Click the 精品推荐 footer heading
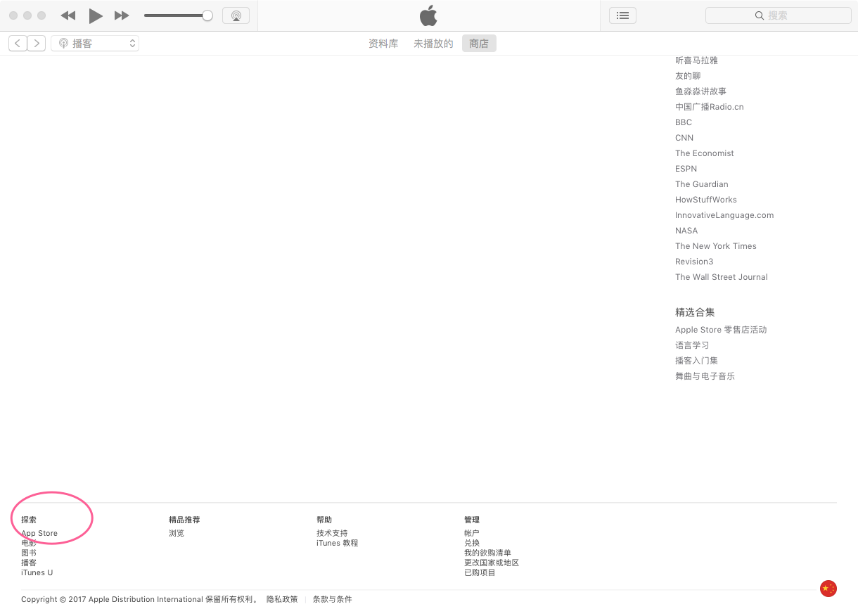 coord(184,520)
